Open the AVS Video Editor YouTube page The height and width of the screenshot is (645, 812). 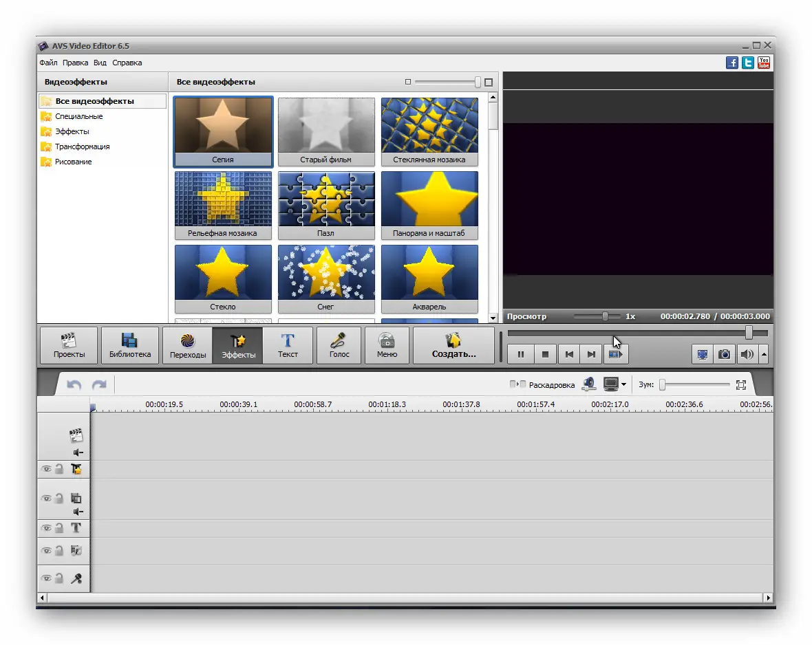click(763, 63)
